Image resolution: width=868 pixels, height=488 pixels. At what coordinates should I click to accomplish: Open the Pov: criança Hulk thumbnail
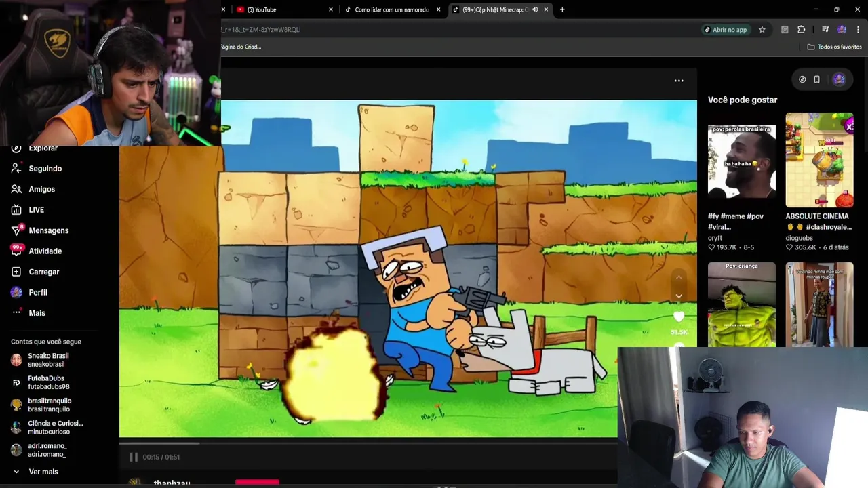click(742, 304)
